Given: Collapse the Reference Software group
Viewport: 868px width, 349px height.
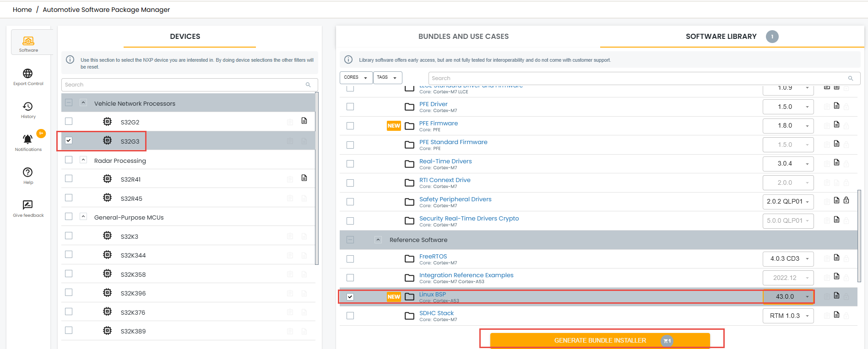Looking at the screenshot, I should [x=378, y=240].
